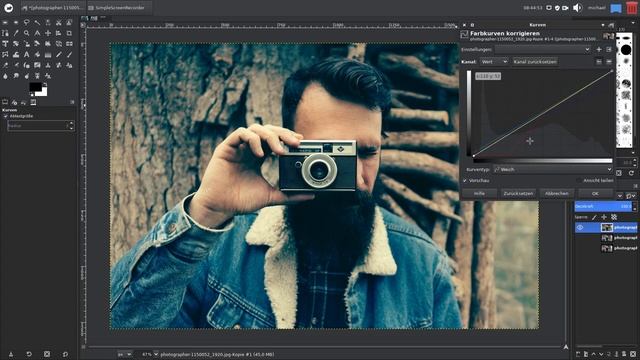
Task: Open the canvas navigation icon at bottom right
Action: 566,347
